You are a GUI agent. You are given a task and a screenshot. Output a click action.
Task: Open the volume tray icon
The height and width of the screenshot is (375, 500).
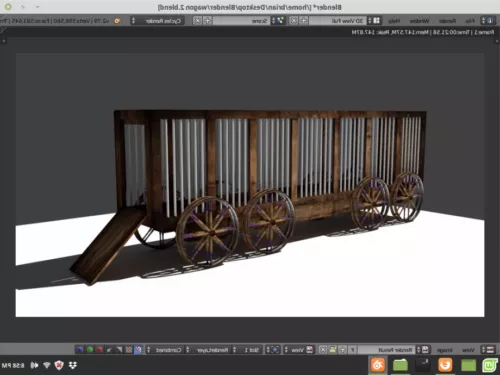(34, 366)
